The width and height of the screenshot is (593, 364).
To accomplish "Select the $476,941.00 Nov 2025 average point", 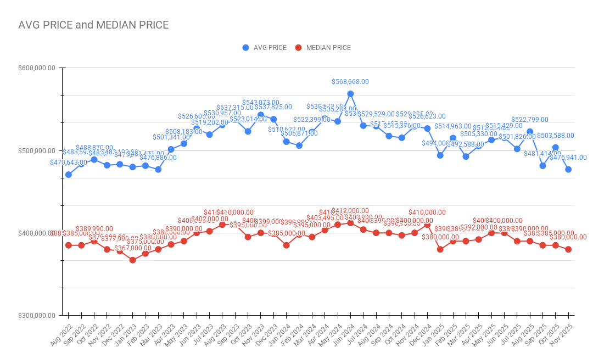I will (x=568, y=169).
